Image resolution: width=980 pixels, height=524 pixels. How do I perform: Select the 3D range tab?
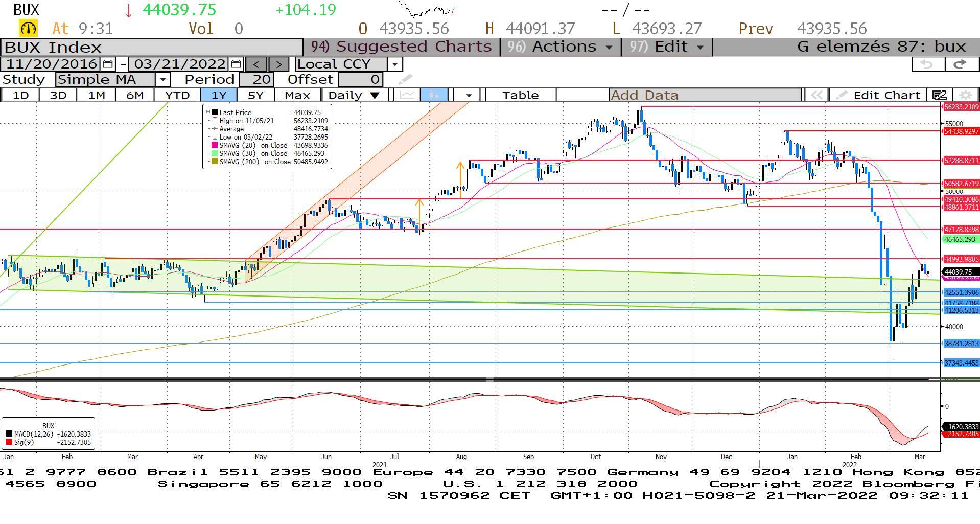pos(58,95)
